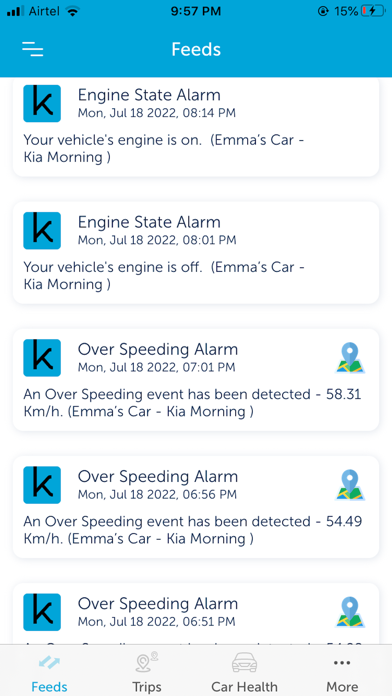This screenshot has height=696, width=392.
Task: Tap the K logo on 08:14 PM alarm
Action: click(42, 103)
